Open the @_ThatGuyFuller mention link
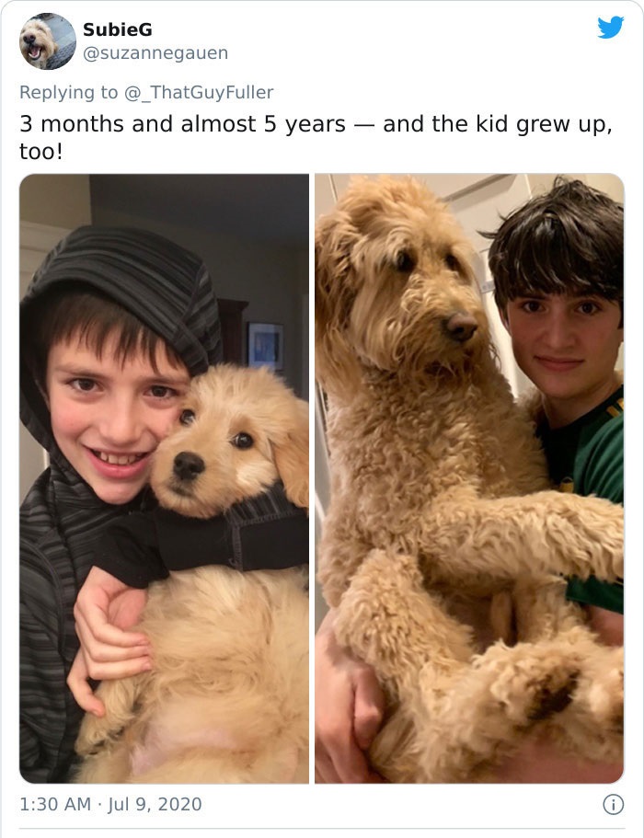The height and width of the screenshot is (838, 644). pyautogui.click(x=199, y=93)
